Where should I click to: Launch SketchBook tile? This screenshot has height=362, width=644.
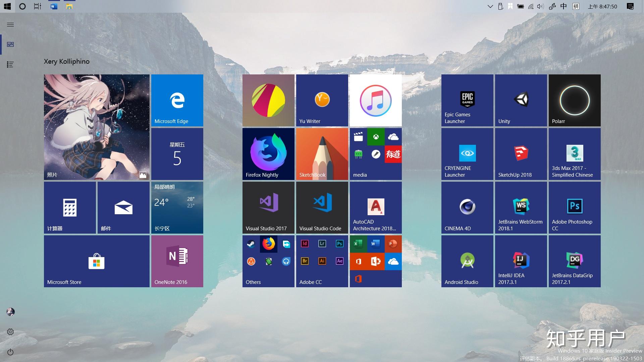(322, 154)
